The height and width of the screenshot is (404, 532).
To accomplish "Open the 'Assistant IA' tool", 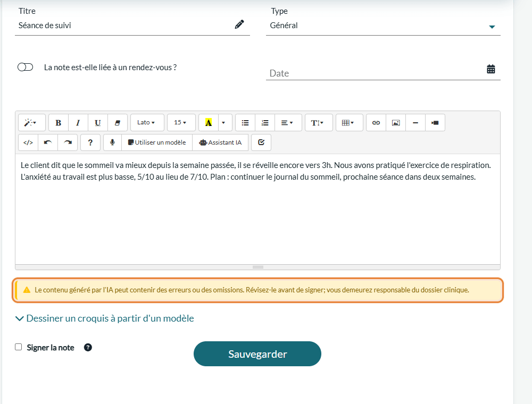I will pyautogui.click(x=220, y=142).
